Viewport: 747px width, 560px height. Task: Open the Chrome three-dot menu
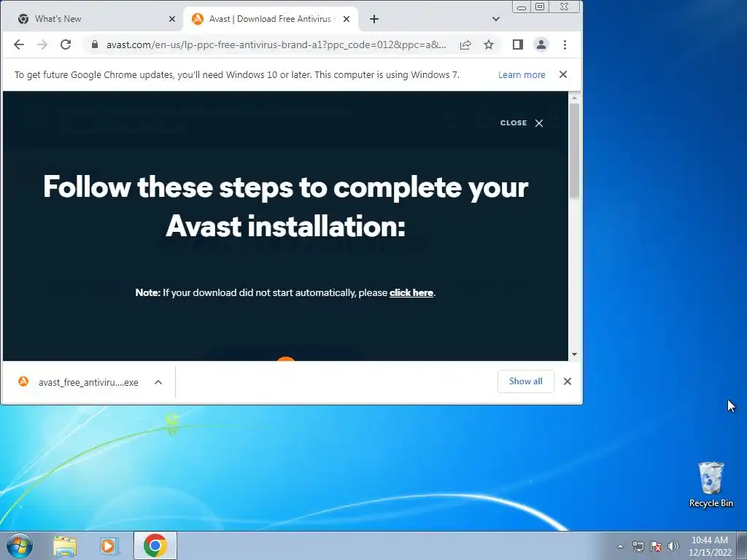pos(565,44)
